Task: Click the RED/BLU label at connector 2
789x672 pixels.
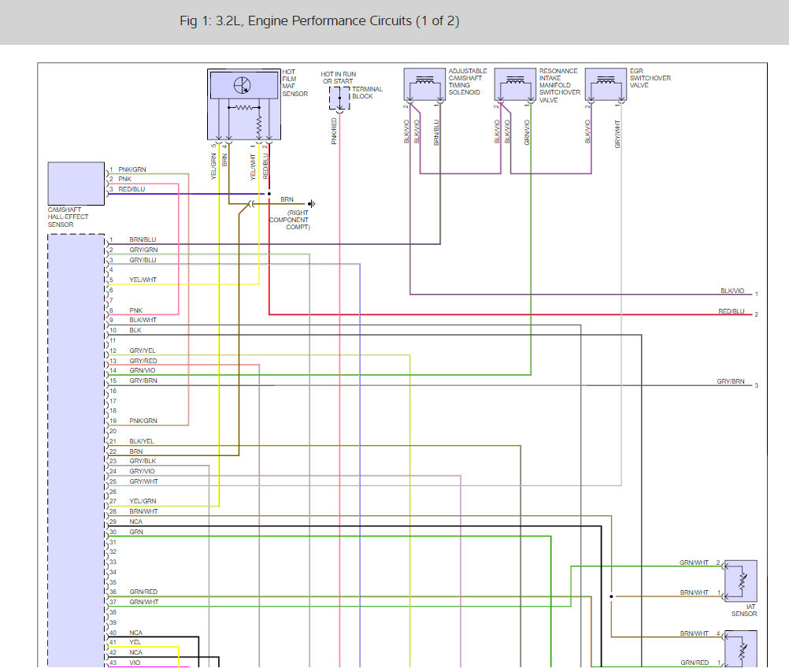Action: click(732, 312)
